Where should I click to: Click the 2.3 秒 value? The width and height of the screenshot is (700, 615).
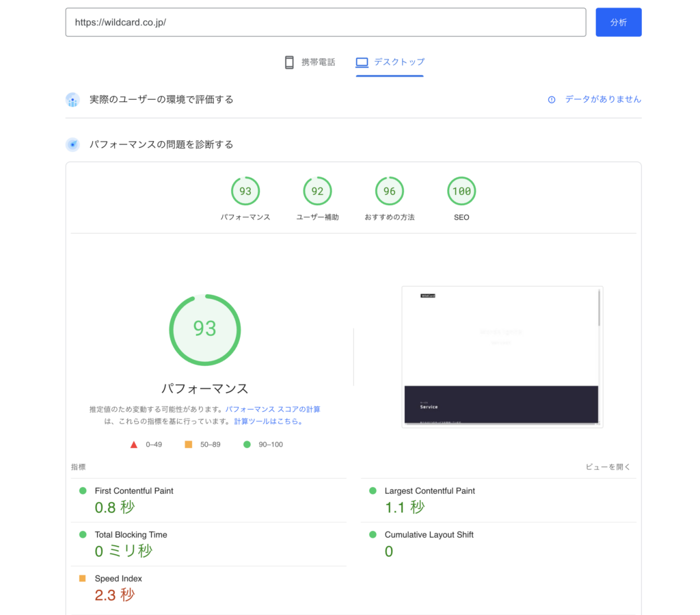click(x=115, y=595)
